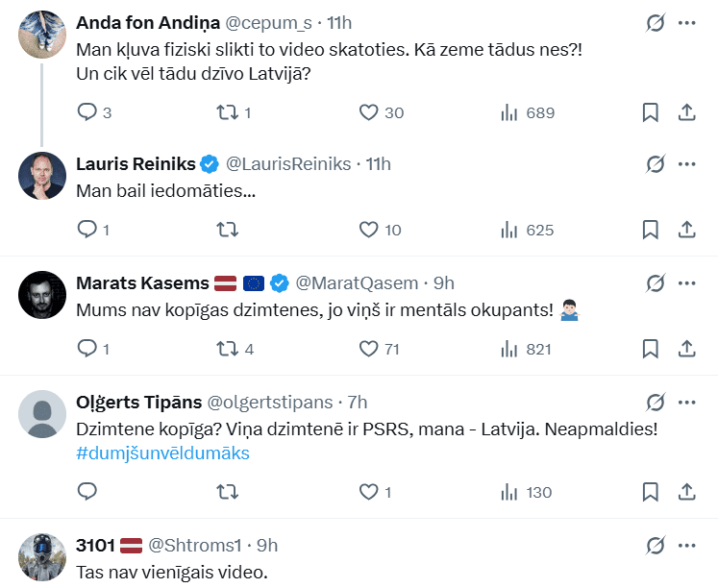
Task: Reply to Anda fon Andiņa's post
Action: tap(87, 112)
